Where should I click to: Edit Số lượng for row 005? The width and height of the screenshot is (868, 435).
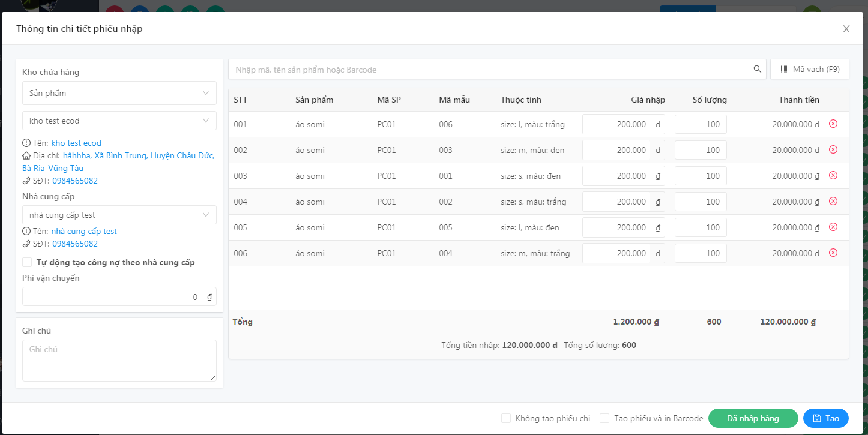pos(701,227)
